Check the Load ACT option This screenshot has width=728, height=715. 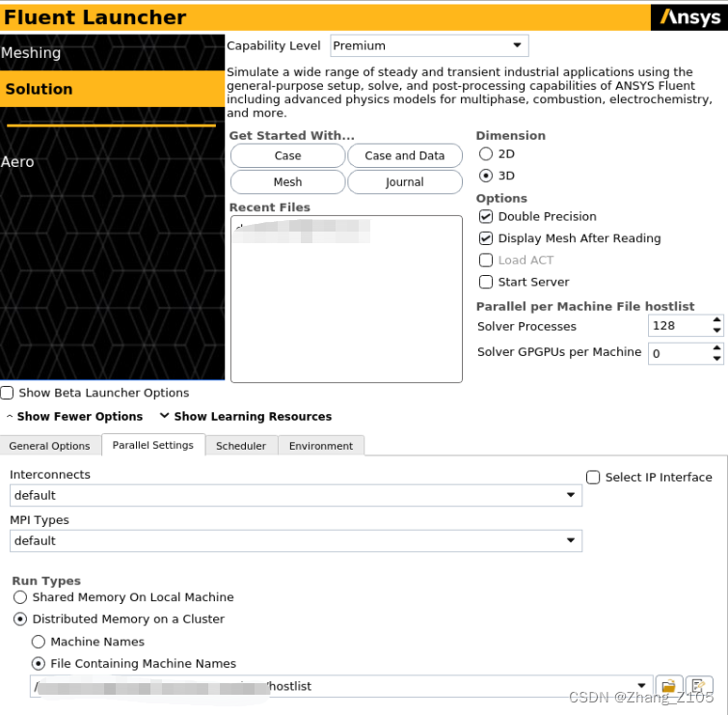(486, 261)
